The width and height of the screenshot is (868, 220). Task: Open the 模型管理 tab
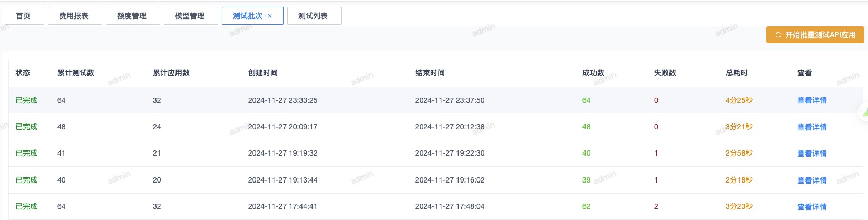point(190,16)
